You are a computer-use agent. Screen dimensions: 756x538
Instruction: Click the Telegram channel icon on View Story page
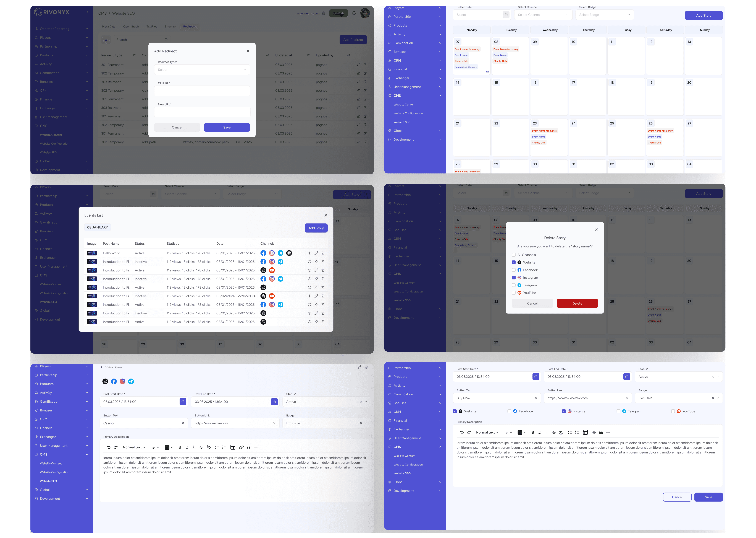(x=131, y=381)
